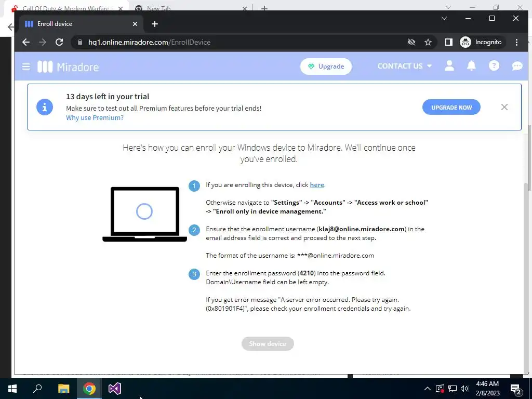Open the 'Why use Premium?' link

(95, 118)
